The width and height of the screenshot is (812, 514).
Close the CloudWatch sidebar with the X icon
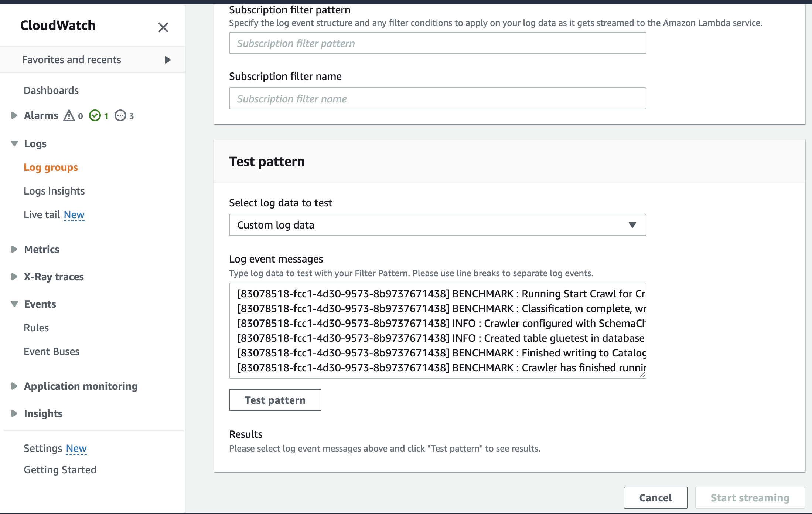tap(163, 27)
